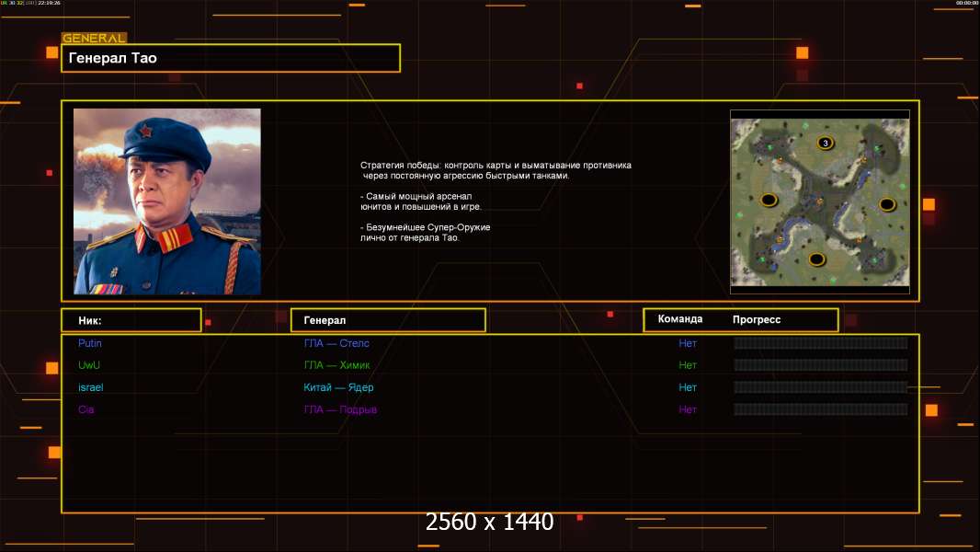This screenshot has width=980, height=552.
Task: Click the map preview thumbnail
Action: 820,201
